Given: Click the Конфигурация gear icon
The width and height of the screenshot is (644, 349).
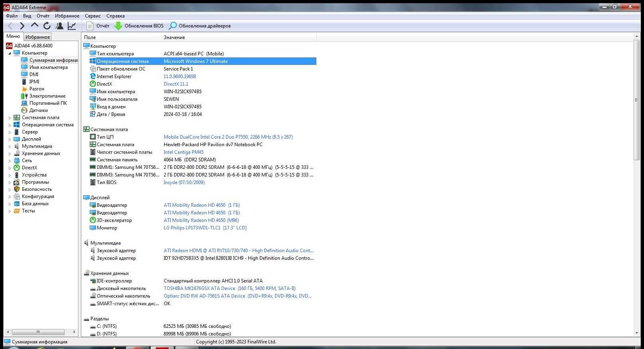Looking at the screenshot, I should pyautogui.click(x=17, y=196).
